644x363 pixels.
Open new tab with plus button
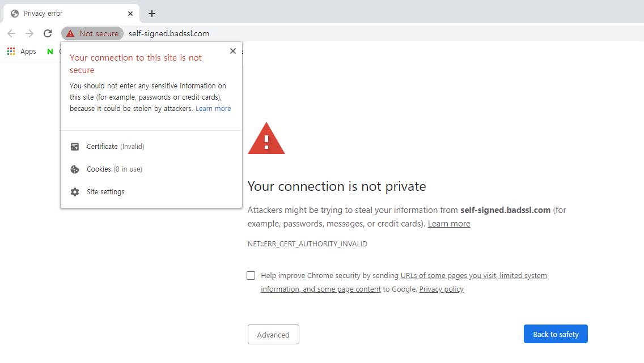[152, 14]
